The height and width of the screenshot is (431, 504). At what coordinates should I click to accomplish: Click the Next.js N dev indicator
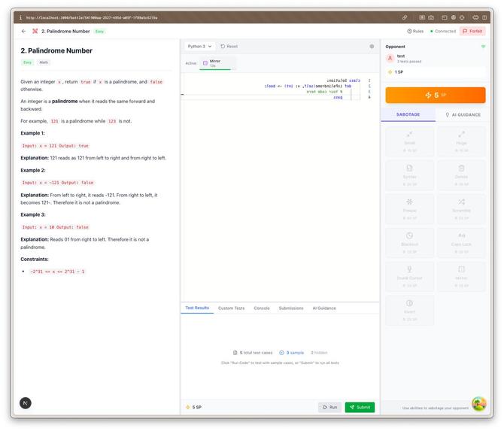point(26,403)
